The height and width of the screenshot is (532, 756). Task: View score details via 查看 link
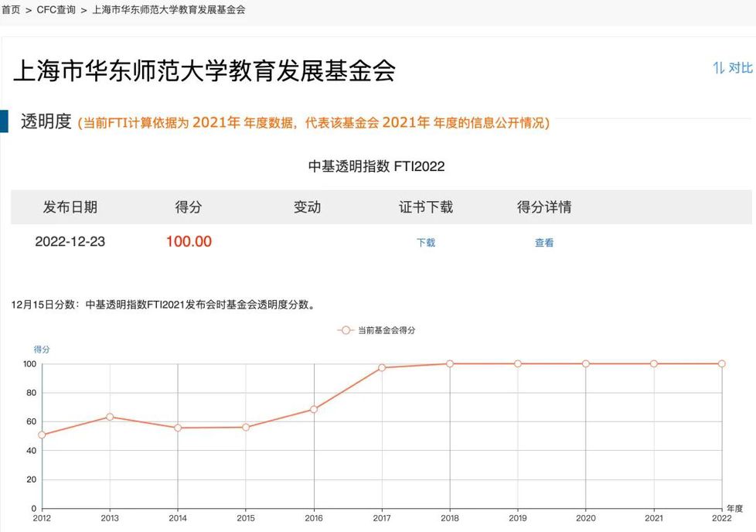544,242
